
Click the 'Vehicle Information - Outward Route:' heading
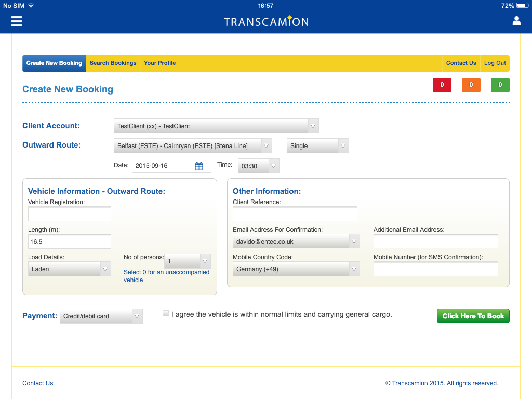pyautogui.click(x=97, y=191)
